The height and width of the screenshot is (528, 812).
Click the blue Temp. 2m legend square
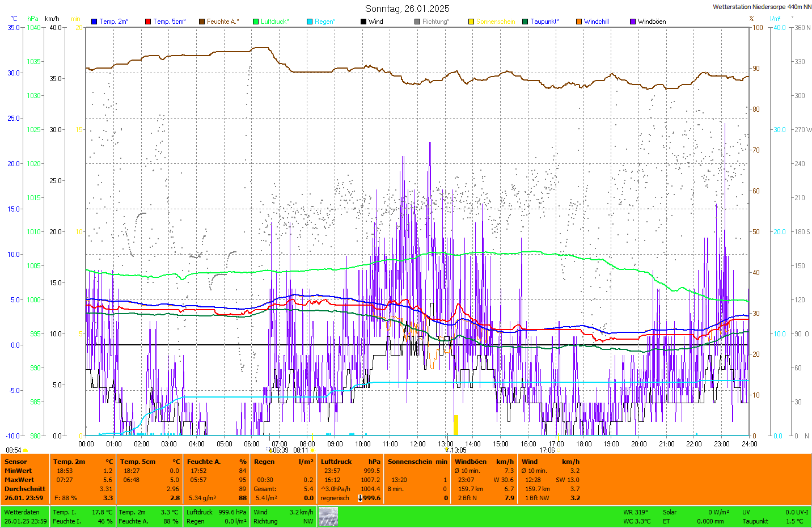pos(94,22)
